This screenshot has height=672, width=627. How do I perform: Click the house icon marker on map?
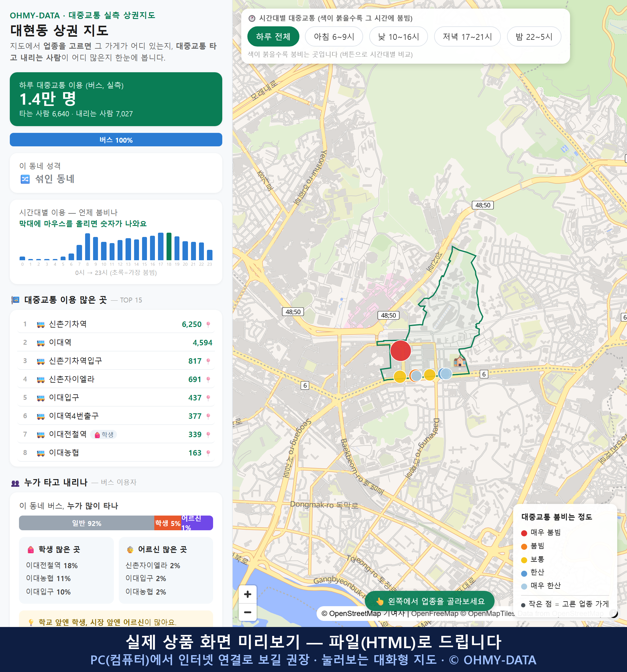(x=459, y=361)
